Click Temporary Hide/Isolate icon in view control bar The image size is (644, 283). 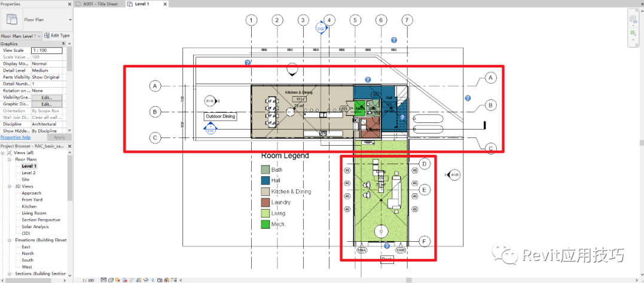point(146,280)
